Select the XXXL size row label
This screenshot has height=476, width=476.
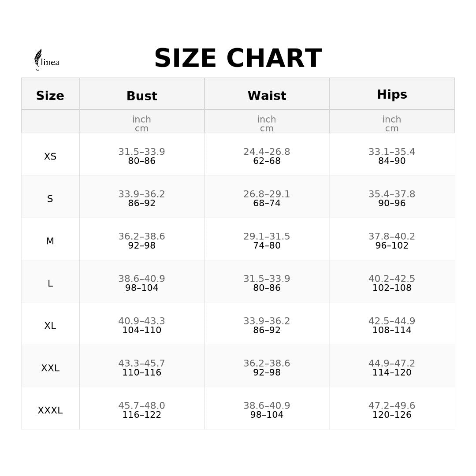(50, 410)
